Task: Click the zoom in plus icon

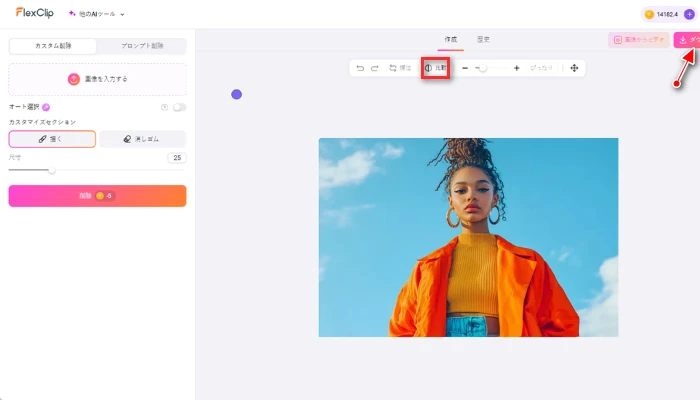Action: coord(516,68)
